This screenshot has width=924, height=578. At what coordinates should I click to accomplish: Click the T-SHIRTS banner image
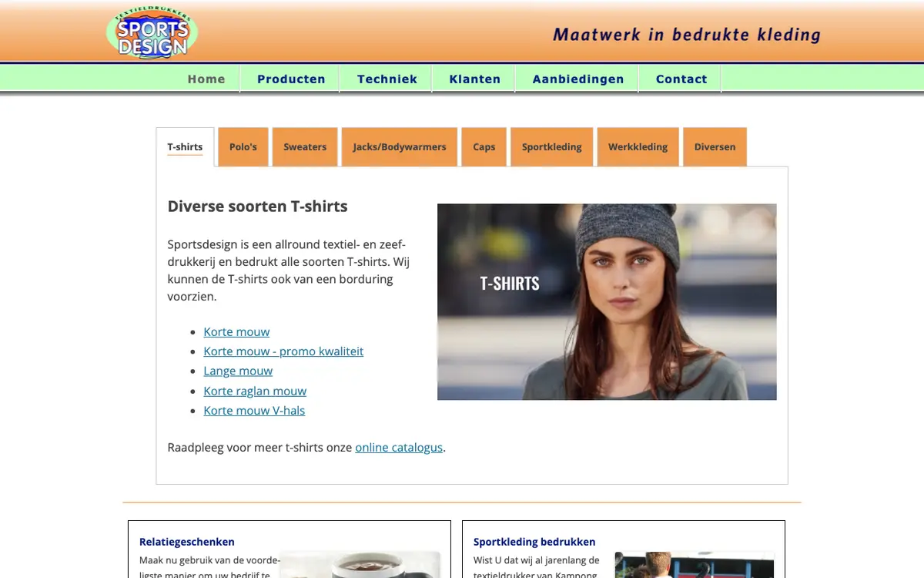tap(607, 302)
